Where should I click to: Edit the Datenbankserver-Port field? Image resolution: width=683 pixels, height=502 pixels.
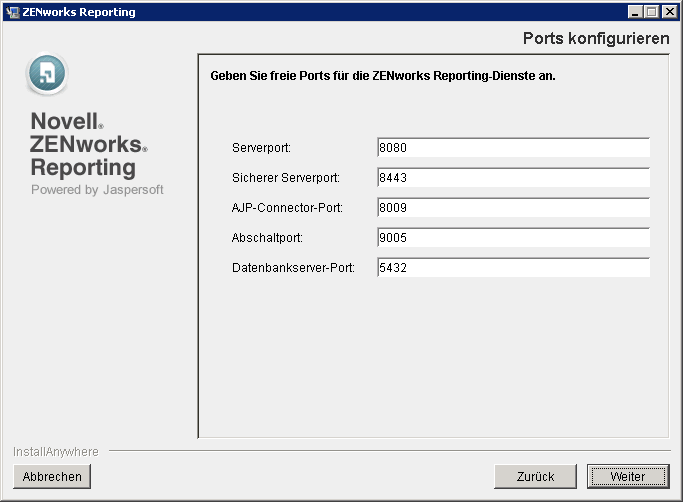pos(513,268)
